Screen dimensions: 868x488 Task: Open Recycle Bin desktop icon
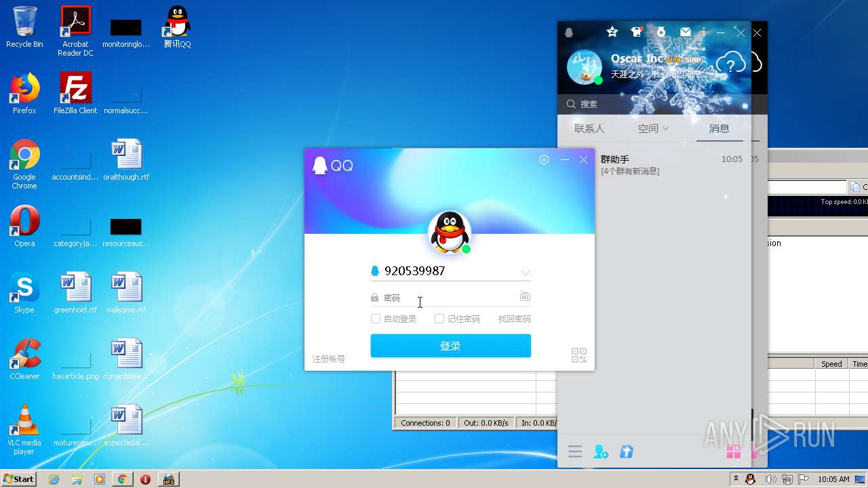tap(24, 27)
